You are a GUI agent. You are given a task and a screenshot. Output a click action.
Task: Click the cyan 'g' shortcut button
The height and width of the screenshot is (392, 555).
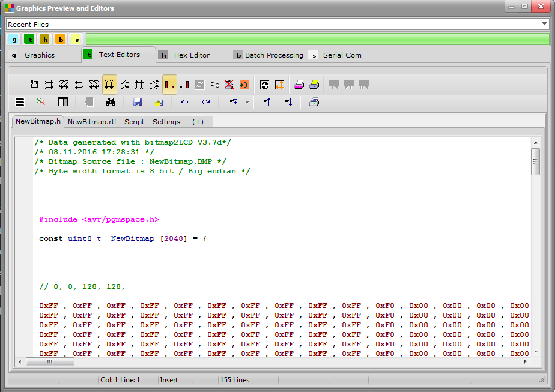14,39
